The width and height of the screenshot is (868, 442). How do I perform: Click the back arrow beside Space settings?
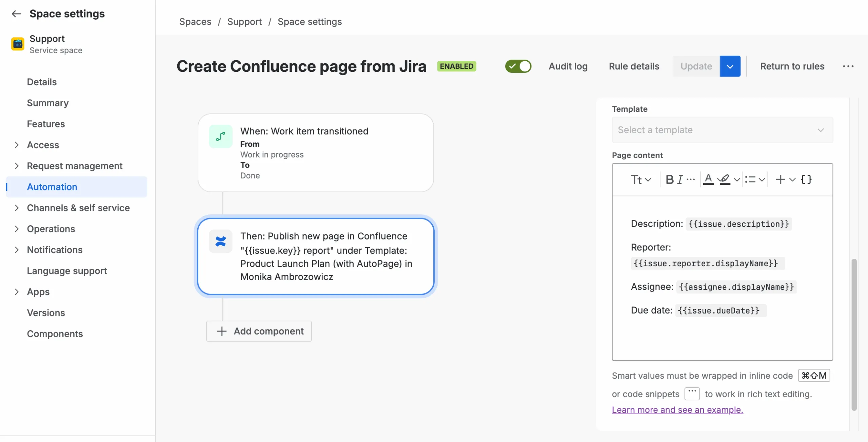(x=16, y=14)
